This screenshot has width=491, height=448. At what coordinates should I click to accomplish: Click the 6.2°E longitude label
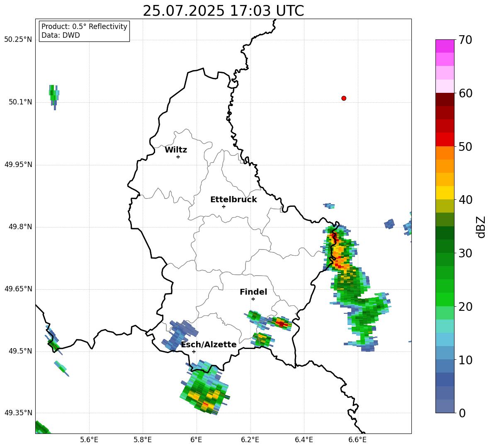click(250, 440)
